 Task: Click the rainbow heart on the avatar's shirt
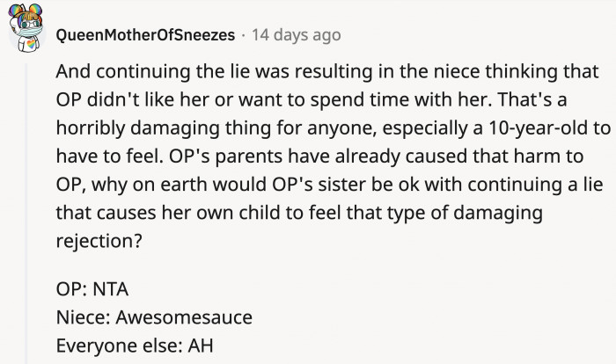pyautogui.click(x=31, y=44)
